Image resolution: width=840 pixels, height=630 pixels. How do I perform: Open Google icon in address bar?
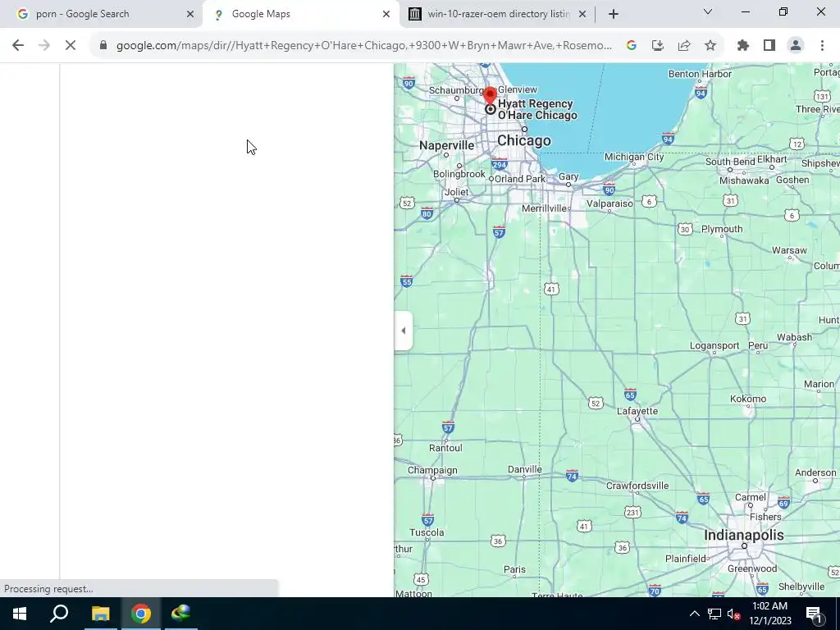(x=631, y=46)
